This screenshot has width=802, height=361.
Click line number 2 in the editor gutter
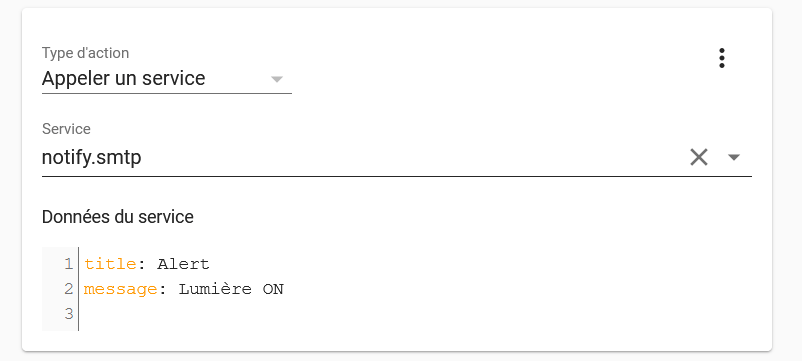(x=69, y=289)
